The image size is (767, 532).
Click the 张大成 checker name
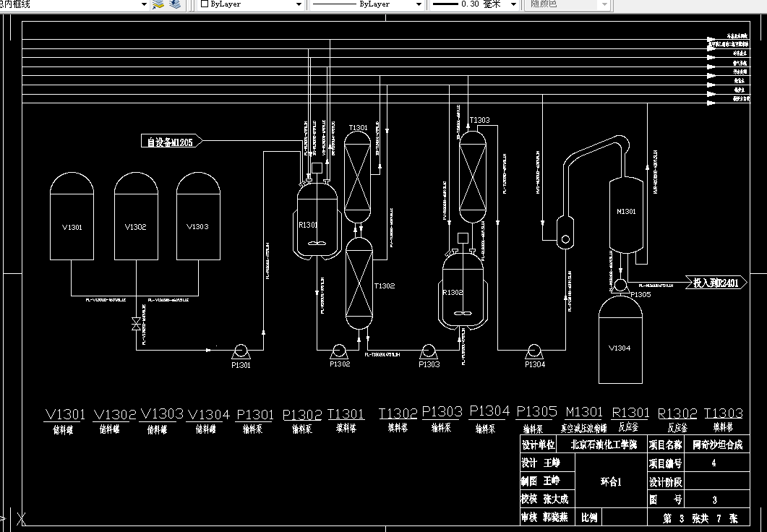click(556, 499)
